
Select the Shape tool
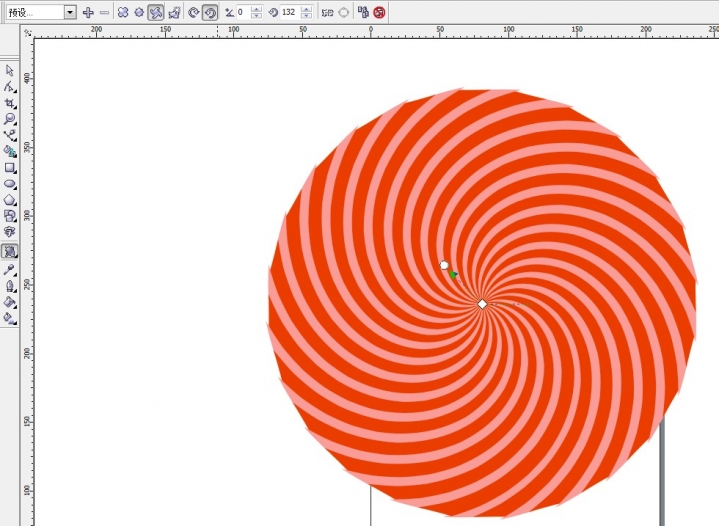[10, 87]
